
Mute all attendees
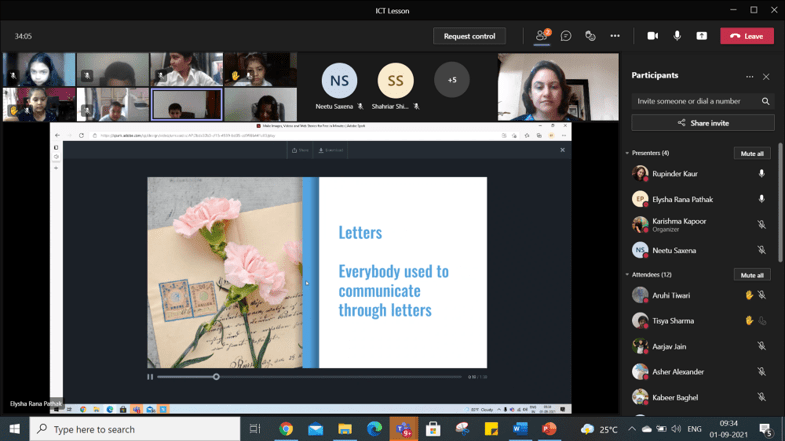(752, 274)
